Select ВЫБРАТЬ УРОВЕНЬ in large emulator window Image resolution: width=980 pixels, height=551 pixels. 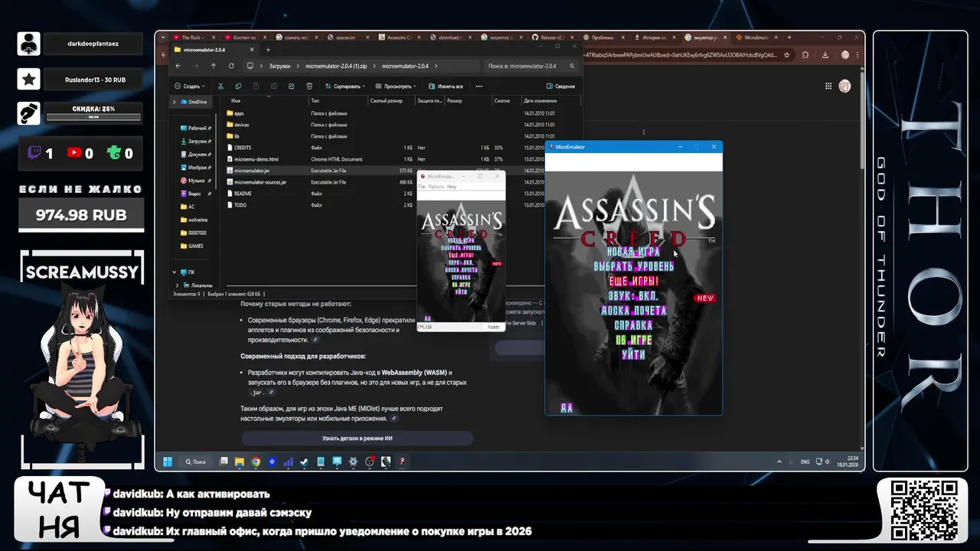click(x=634, y=266)
